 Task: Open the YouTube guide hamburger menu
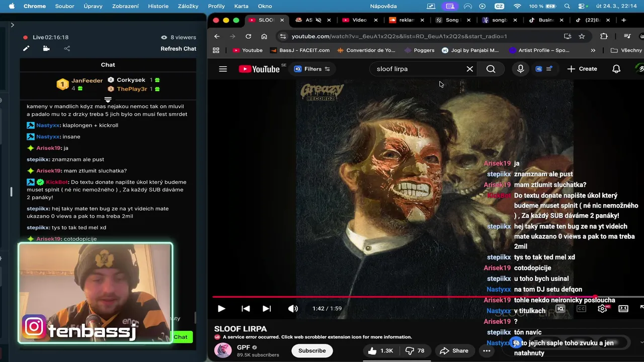tap(223, 69)
